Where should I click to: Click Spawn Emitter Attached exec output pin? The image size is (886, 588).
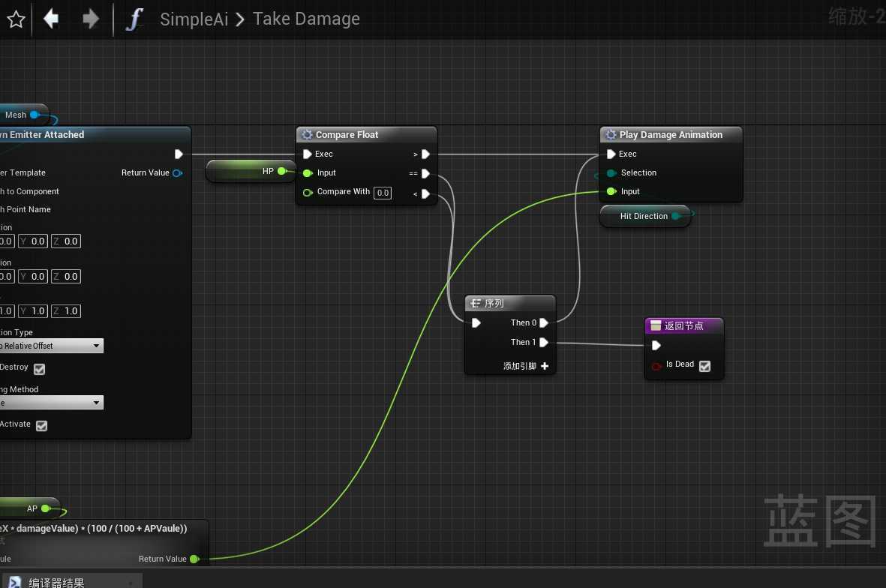[179, 154]
